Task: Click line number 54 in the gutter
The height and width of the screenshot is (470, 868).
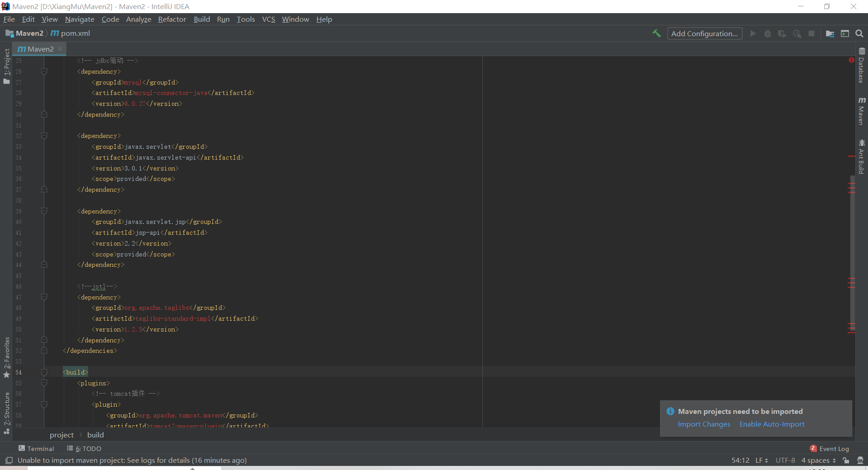Action: 19,372
